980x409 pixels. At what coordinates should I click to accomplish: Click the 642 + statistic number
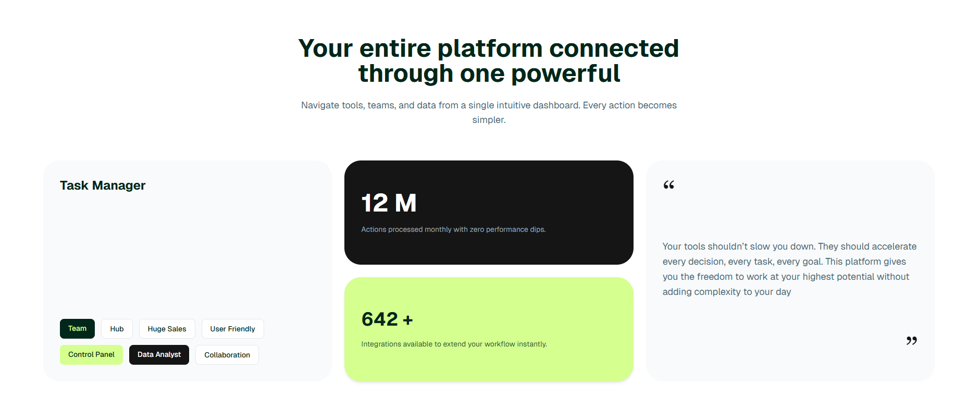coord(387,319)
